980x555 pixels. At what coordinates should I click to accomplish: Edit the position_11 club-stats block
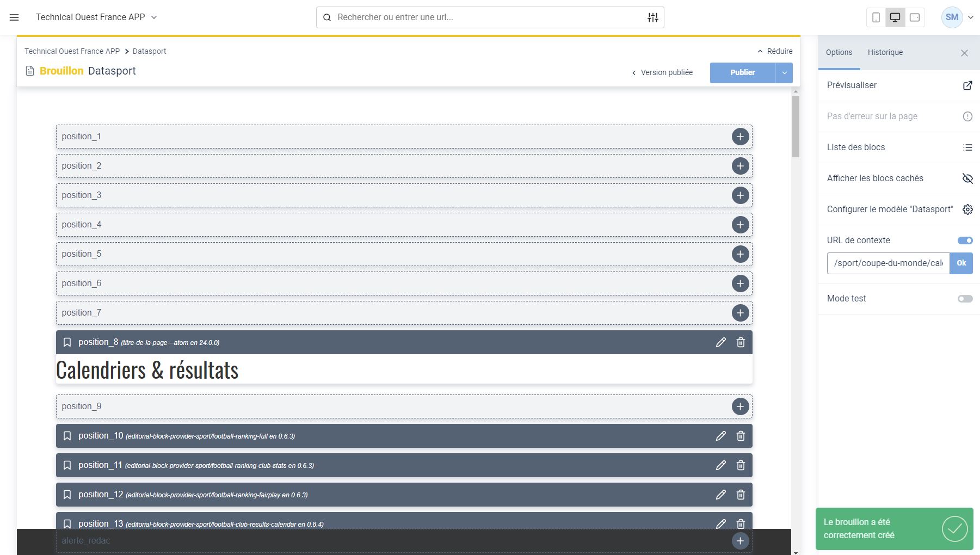[x=720, y=465]
